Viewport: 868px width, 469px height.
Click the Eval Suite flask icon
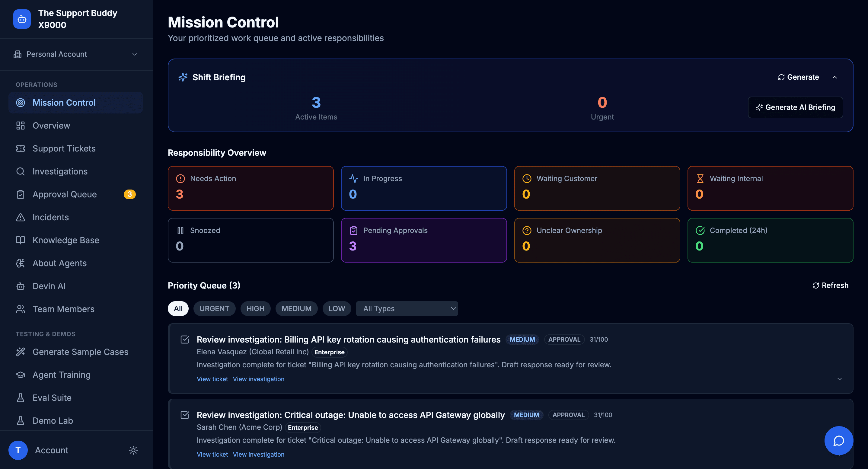(21, 397)
